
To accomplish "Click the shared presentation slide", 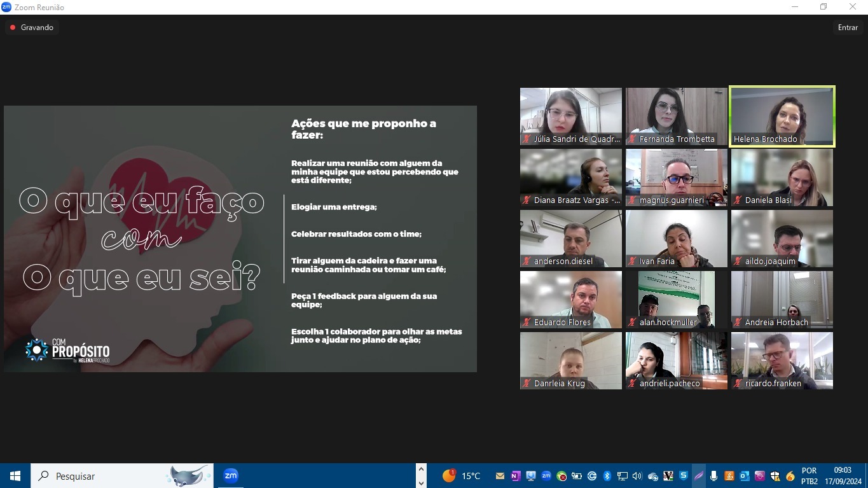I will point(240,239).
